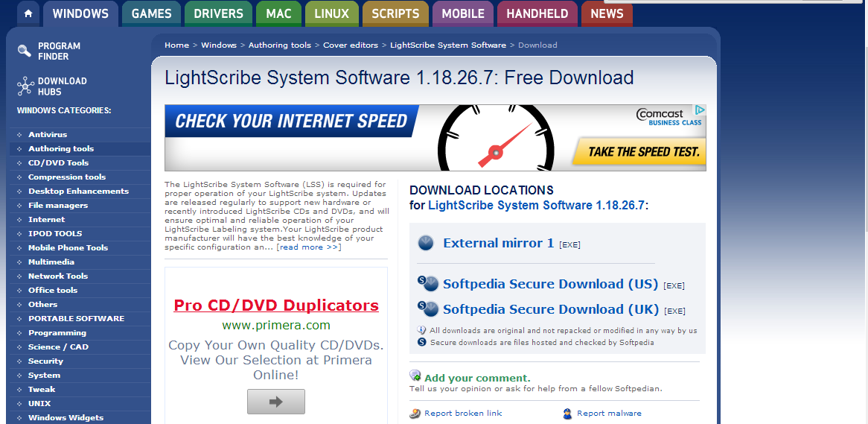The width and height of the screenshot is (868, 424).
Task: Switch to the WINDOWS tab
Action: (80, 14)
